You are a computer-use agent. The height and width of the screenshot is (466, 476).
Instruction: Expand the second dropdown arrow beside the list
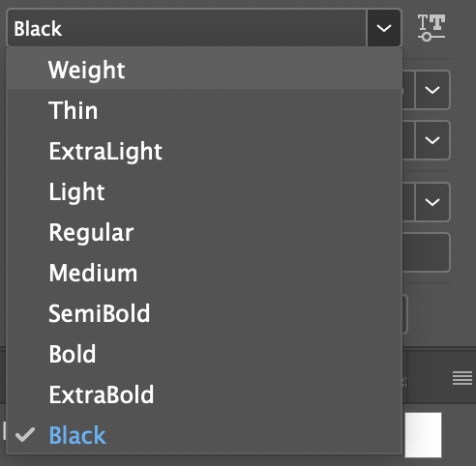coord(432,140)
